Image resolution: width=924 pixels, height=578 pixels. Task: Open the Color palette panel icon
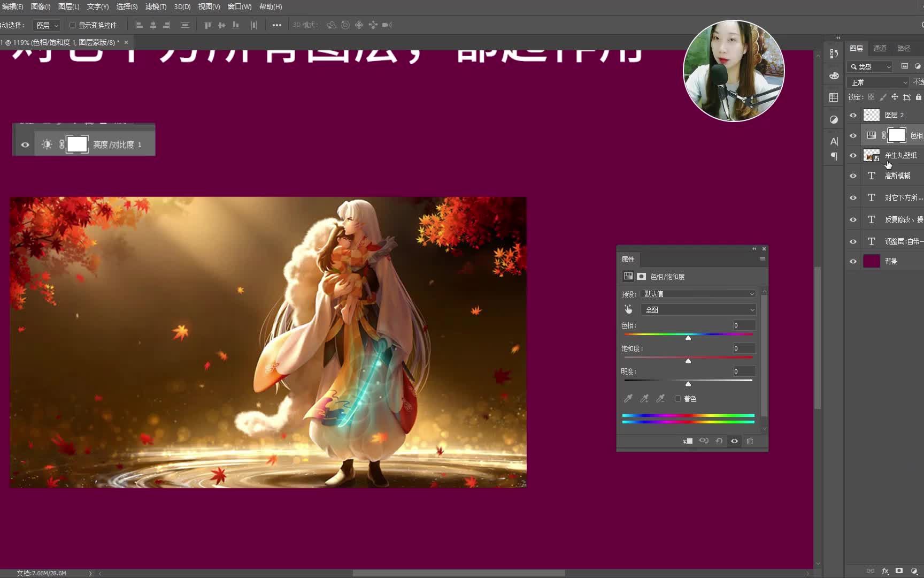click(x=834, y=75)
